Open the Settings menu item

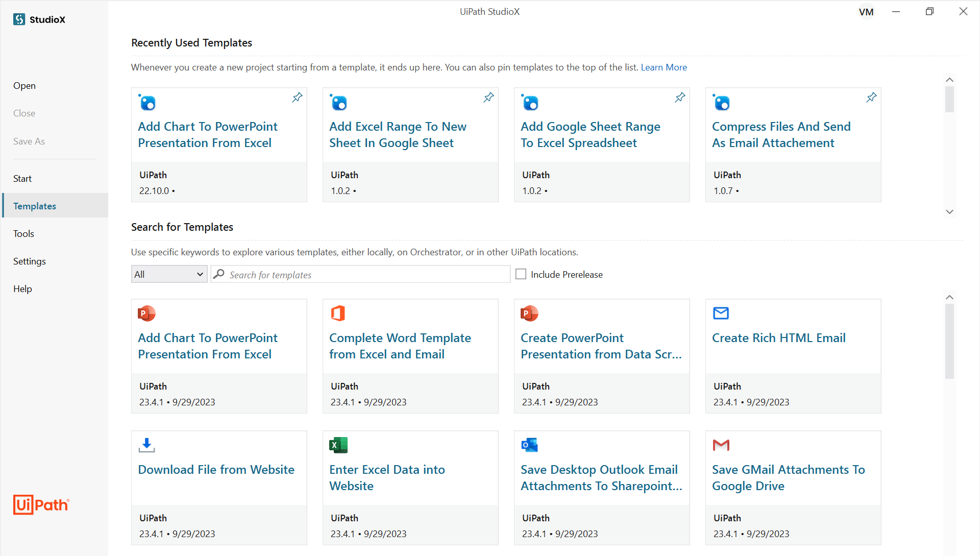30,261
